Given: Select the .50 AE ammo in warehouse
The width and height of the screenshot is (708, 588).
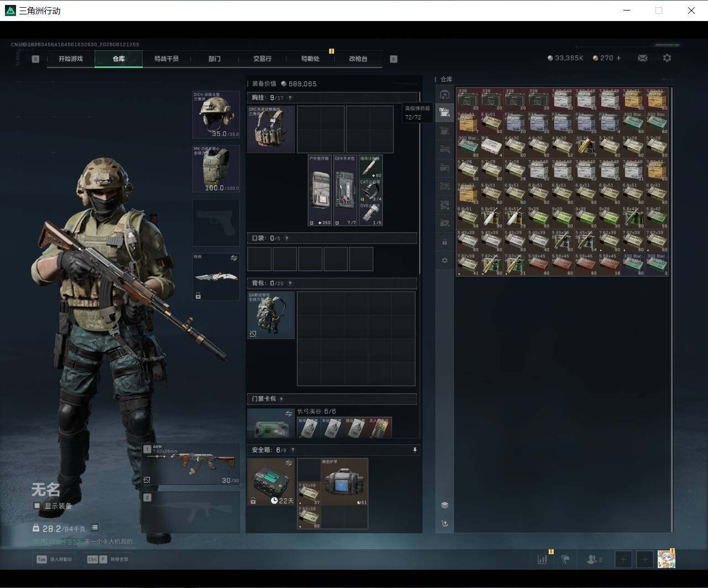Looking at the screenshot, I should pos(585,145).
